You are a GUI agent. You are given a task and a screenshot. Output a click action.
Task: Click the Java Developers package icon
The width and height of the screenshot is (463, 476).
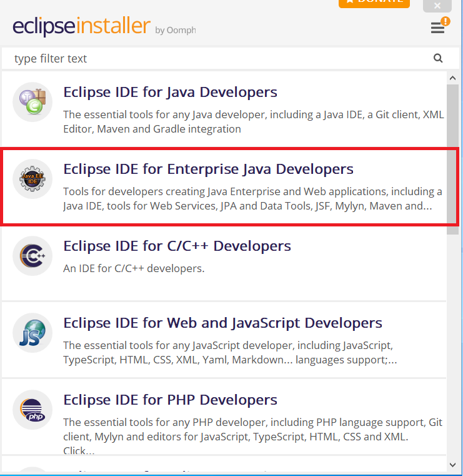32,102
